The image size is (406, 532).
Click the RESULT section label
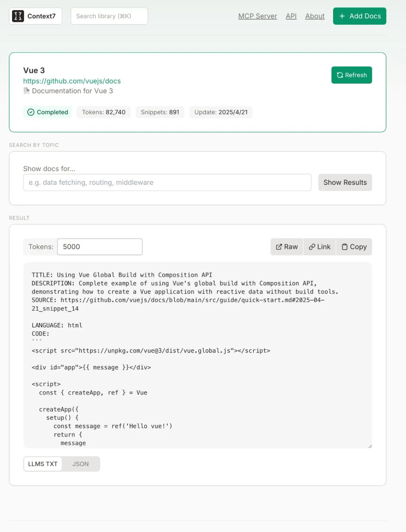[x=19, y=218]
